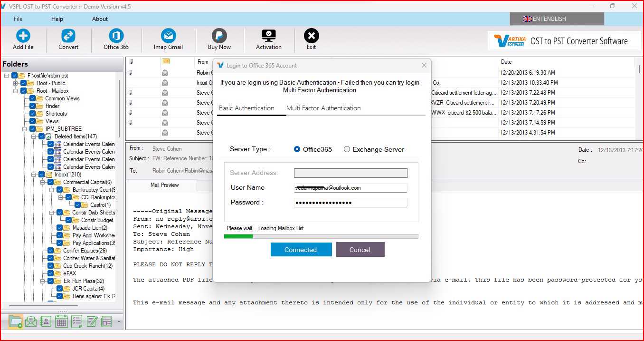Expand the Root - Public tree node
This screenshot has height=341, width=644.
click(x=16, y=83)
